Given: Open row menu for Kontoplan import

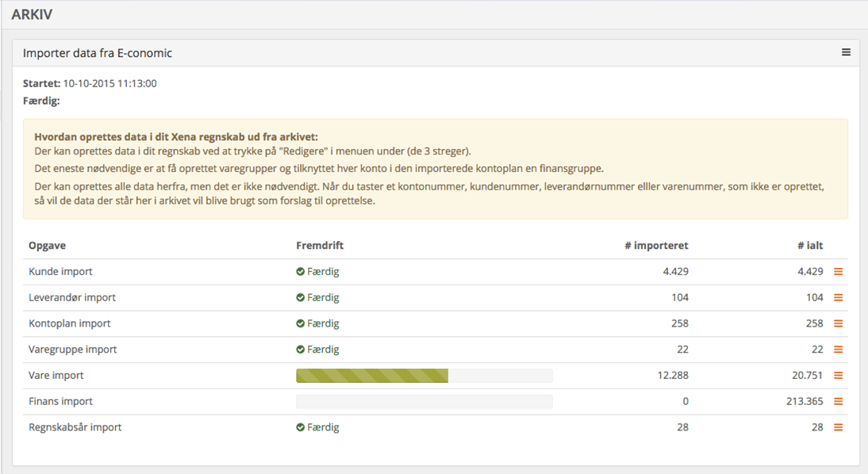Looking at the screenshot, I should click(838, 323).
